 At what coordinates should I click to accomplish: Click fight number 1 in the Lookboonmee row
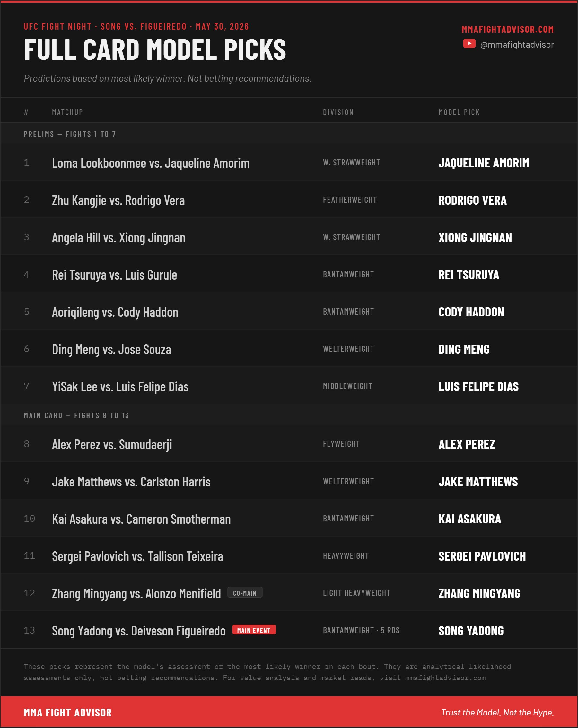[27, 163]
